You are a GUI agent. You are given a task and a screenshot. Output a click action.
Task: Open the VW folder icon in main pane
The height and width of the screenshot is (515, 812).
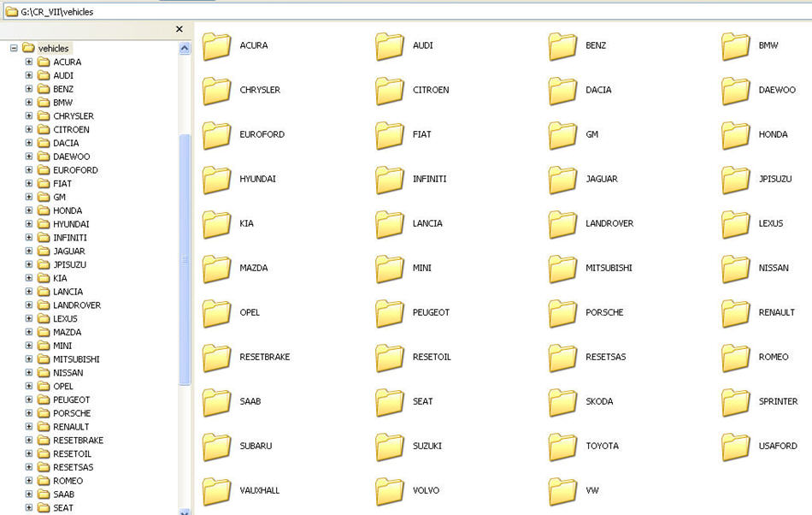click(x=562, y=492)
